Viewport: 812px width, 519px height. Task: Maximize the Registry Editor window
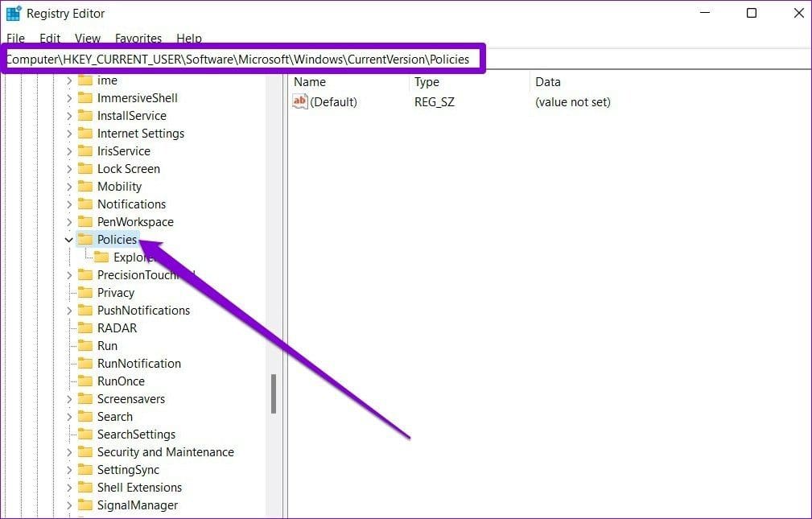pyautogui.click(x=752, y=14)
